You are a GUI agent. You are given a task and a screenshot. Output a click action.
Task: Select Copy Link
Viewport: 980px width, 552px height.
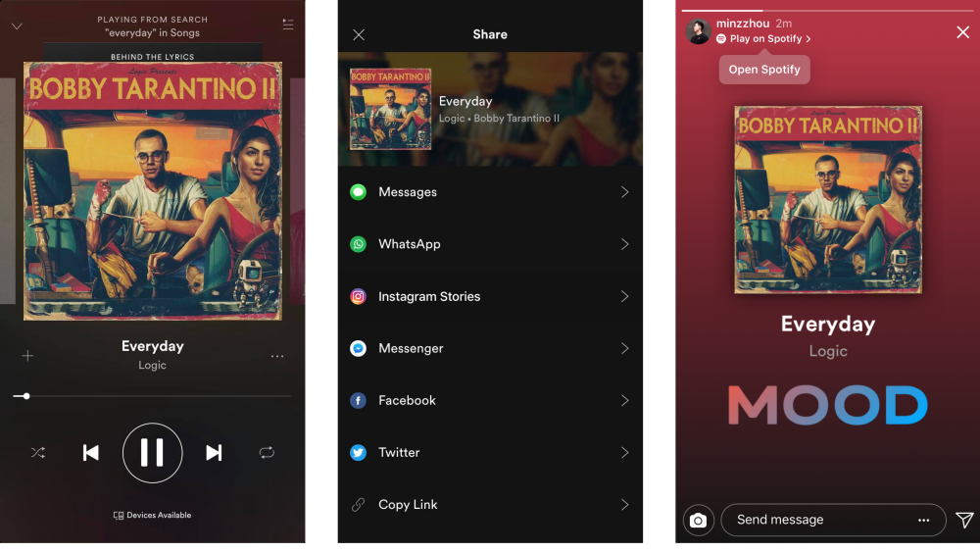click(490, 505)
